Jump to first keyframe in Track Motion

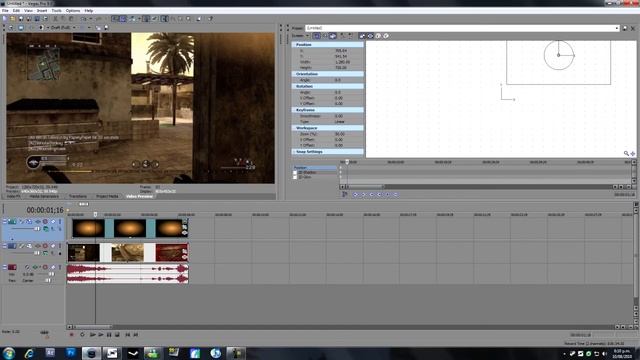click(355, 195)
